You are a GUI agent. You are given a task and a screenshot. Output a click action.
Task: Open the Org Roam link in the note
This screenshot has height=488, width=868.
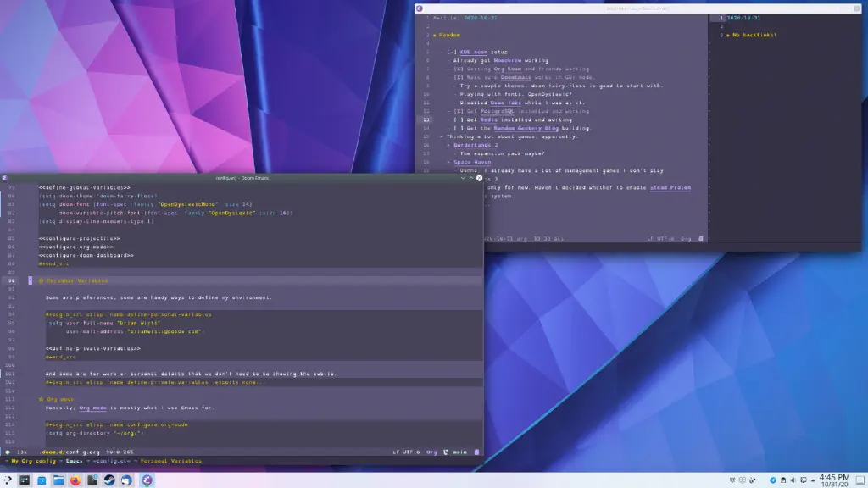(x=507, y=69)
